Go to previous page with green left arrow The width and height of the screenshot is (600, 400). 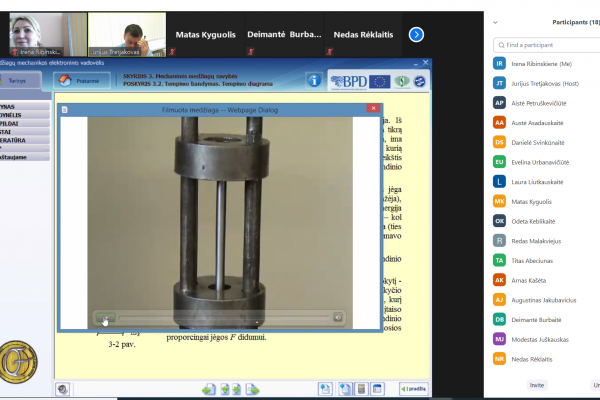pyautogui.click(x=209, y=390)
